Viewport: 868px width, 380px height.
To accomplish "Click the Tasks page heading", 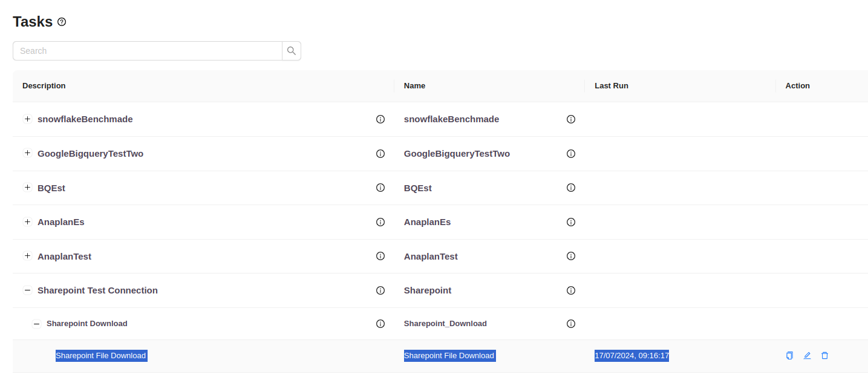I will pos(33,22).
